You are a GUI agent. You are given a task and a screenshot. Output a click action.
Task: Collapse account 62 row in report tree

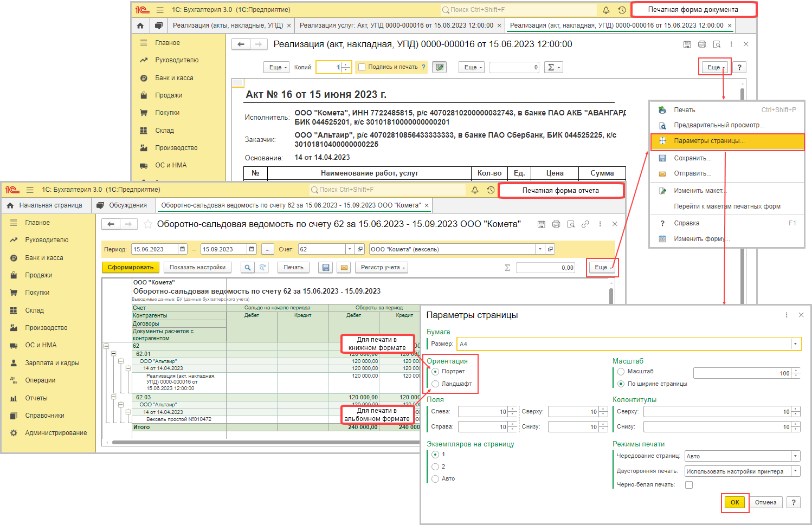(106, 346)
